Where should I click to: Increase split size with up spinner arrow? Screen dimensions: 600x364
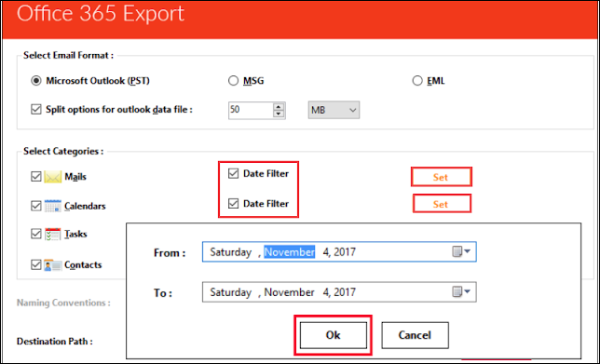[x=279, y=107]
